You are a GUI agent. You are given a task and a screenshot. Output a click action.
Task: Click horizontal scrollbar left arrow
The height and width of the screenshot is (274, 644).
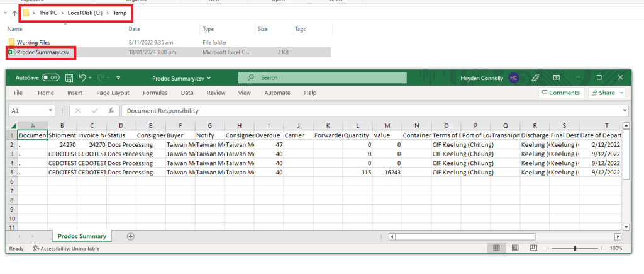coord(392,237)
